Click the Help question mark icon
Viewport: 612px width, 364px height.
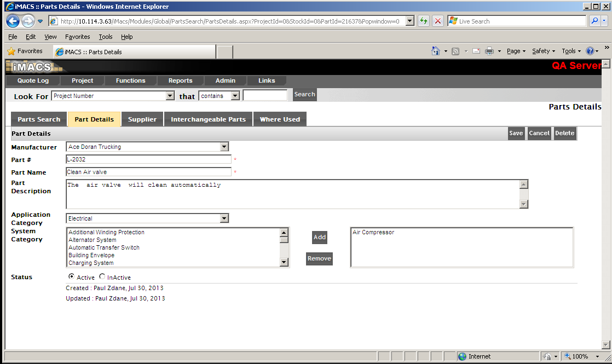(x=590, y=51)
